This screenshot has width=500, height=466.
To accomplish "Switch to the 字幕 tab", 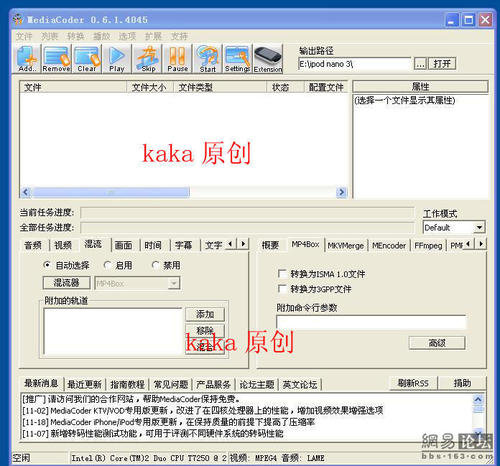I will coord(183,246).
